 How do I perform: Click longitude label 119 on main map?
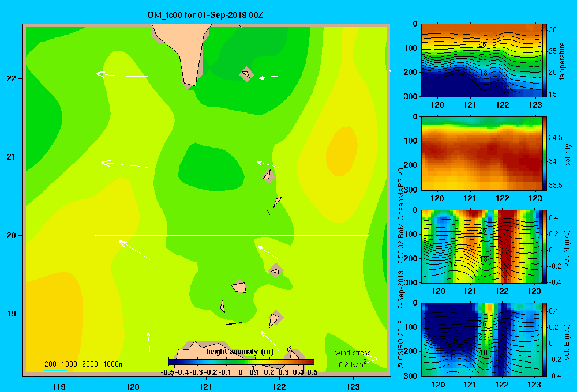pos(59,386)
